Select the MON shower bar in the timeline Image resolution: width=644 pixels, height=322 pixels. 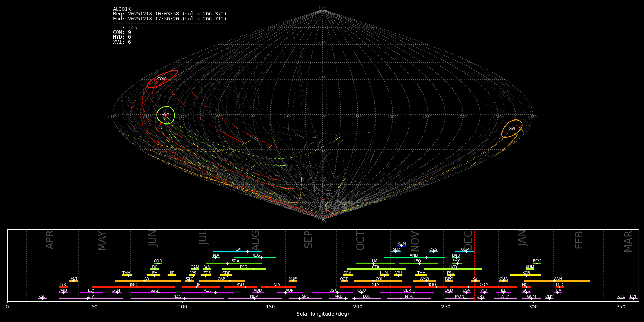tap(460, 298)
